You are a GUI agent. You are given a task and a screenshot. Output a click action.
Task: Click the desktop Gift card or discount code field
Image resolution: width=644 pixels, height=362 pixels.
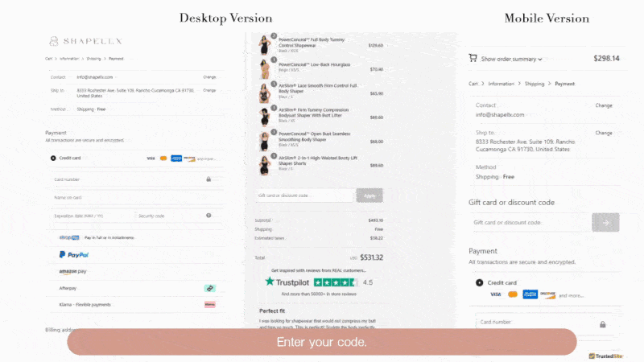pyautogui.click(x=304, y=195)
